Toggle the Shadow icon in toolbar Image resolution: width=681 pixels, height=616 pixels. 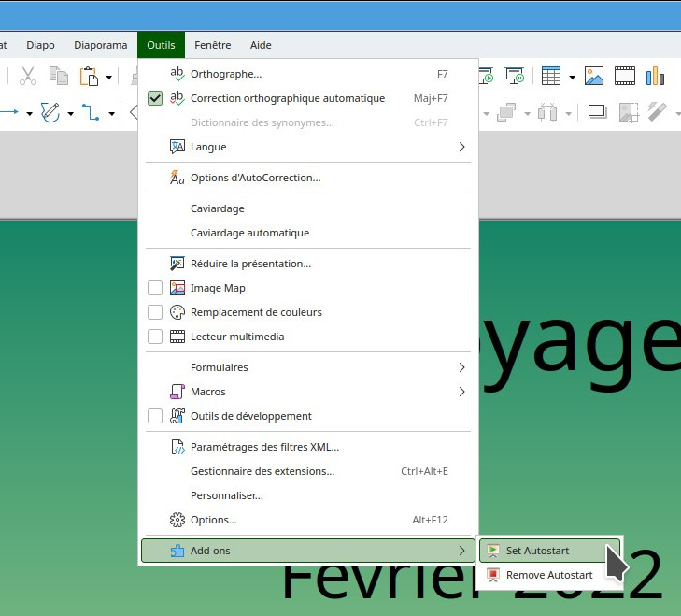tap(598, 112)
